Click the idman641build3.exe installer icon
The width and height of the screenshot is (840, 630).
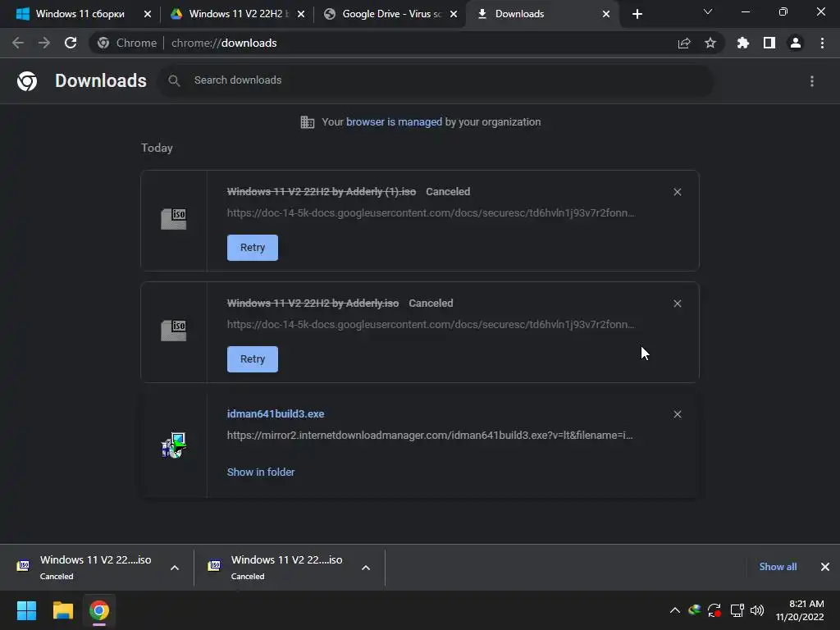pos(174,445)
